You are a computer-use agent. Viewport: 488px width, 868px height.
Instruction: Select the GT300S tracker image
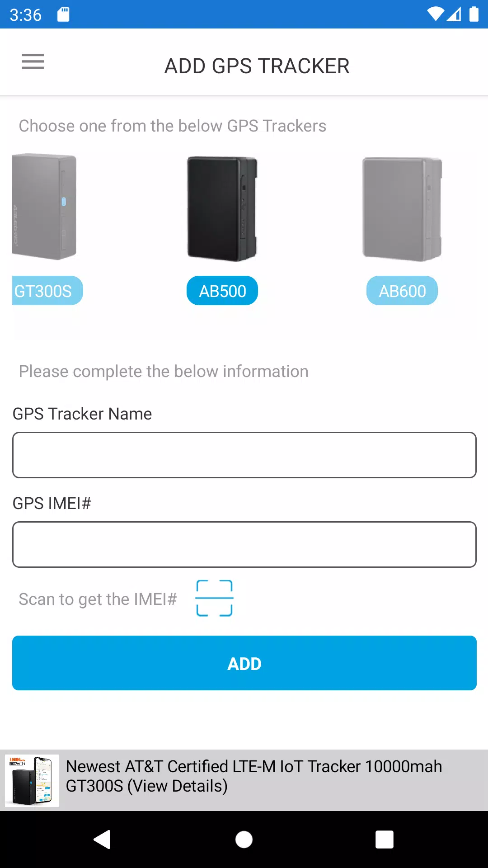[44, 207]
